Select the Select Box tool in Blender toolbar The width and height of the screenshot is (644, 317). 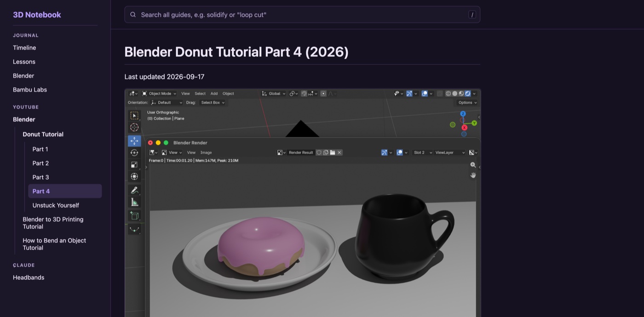click(134, 116)
